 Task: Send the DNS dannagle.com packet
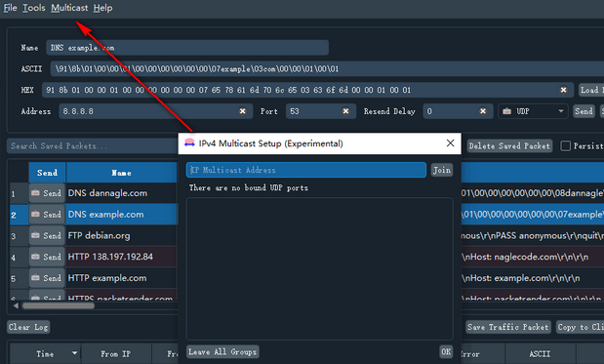47,193
